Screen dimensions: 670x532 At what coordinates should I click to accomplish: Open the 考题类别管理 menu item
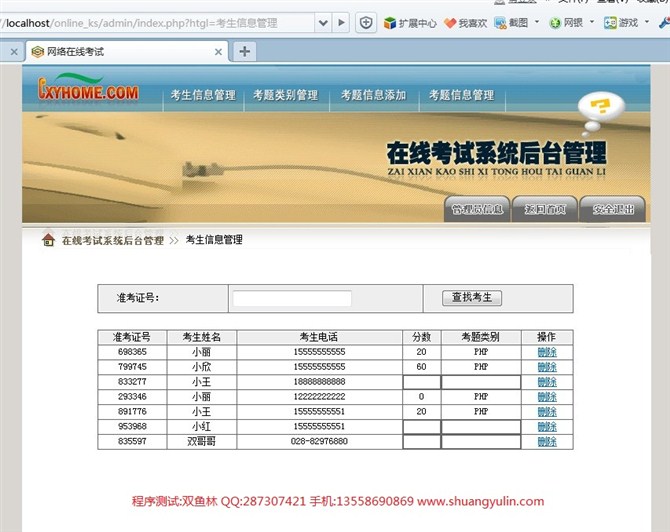pos(285,95)
